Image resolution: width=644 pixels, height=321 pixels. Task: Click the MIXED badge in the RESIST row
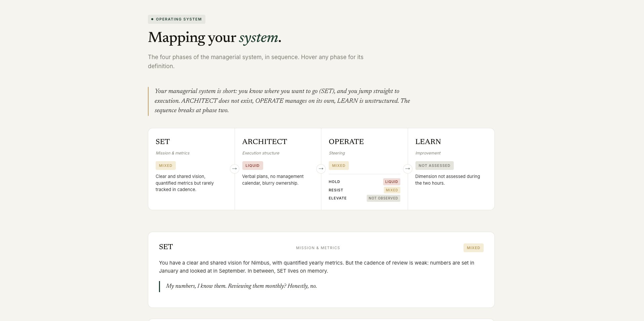point(392,190)
